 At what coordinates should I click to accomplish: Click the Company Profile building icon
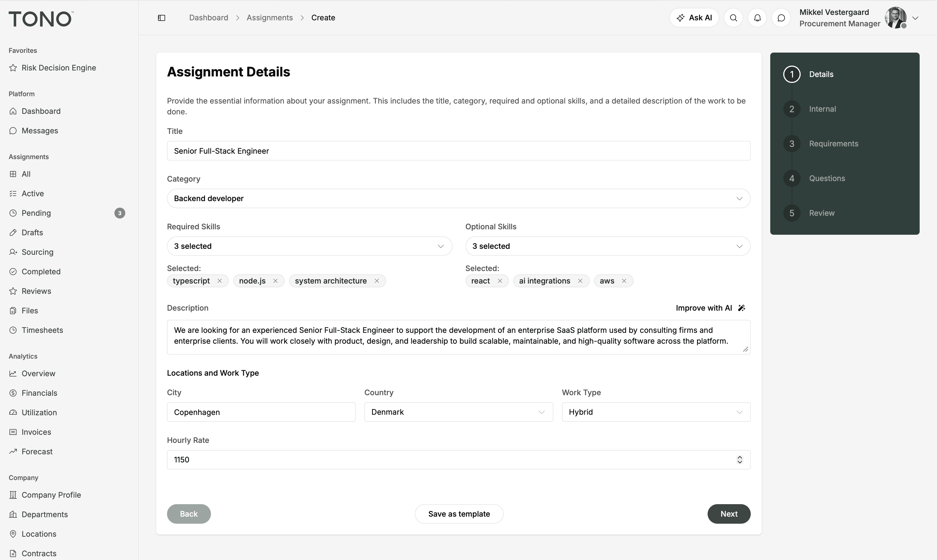(13, 495)
